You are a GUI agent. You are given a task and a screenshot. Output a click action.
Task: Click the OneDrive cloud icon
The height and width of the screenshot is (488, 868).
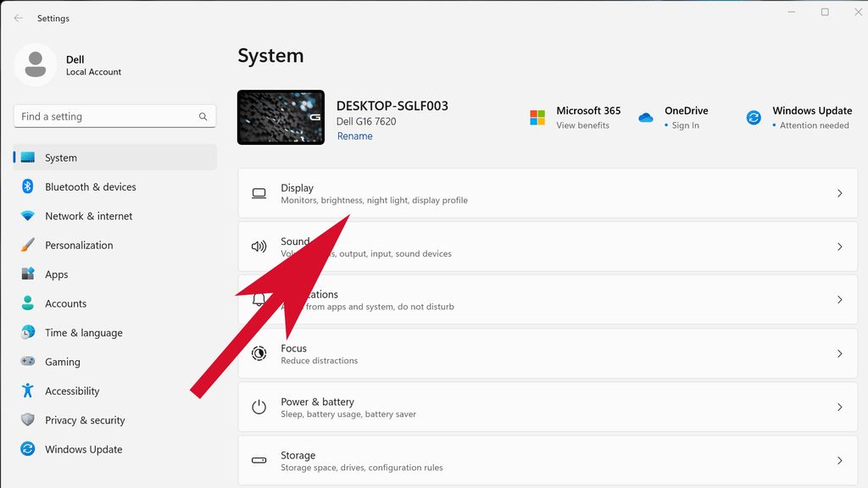click(x=645, y=117)
